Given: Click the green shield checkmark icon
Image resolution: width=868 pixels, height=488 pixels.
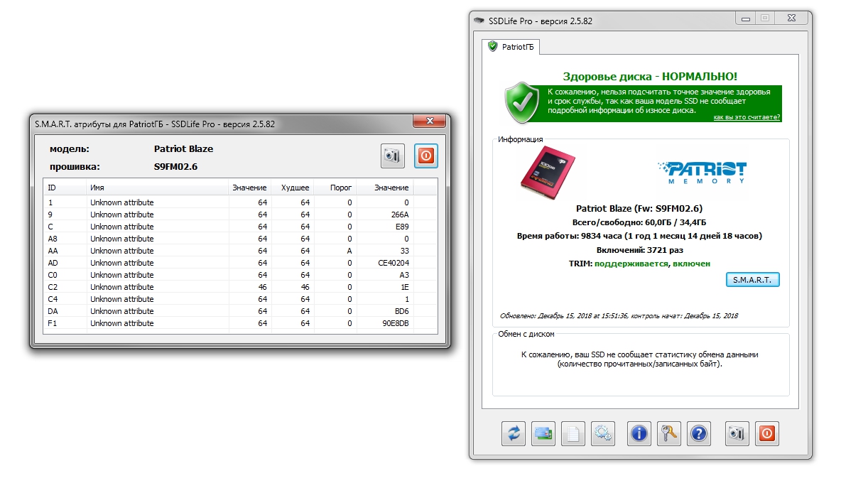Looking at the screenshot, I should tap(523, 104).
